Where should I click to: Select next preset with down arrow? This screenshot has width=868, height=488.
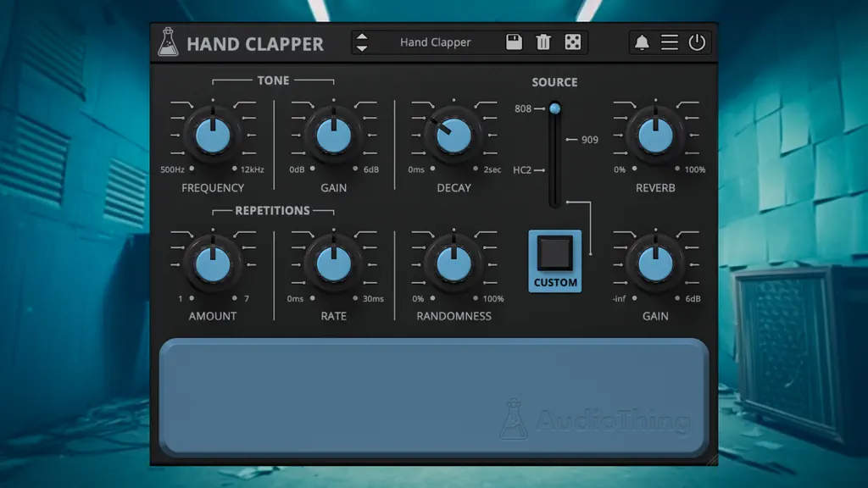[x=362, y=48]
